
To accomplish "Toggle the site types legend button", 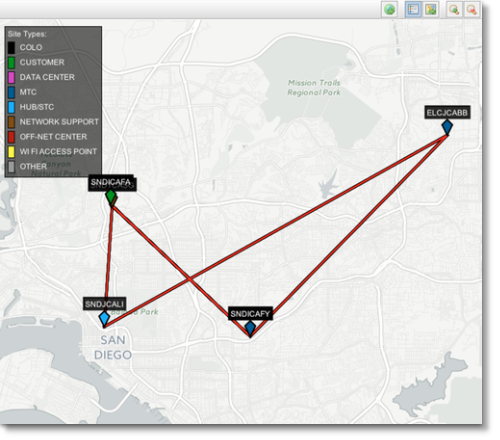I will [x=413, y=9].
